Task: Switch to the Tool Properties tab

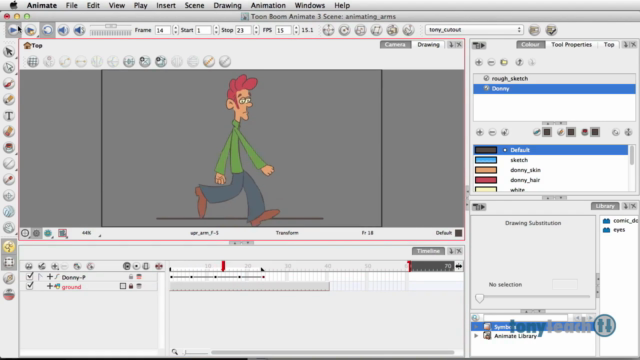Action: tap(571, 44)
